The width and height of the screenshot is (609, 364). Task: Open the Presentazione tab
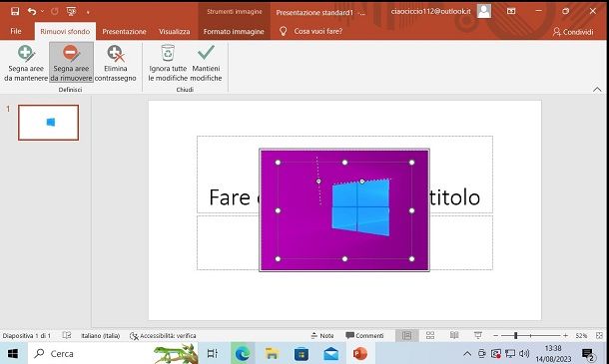[x=124, y=32]
